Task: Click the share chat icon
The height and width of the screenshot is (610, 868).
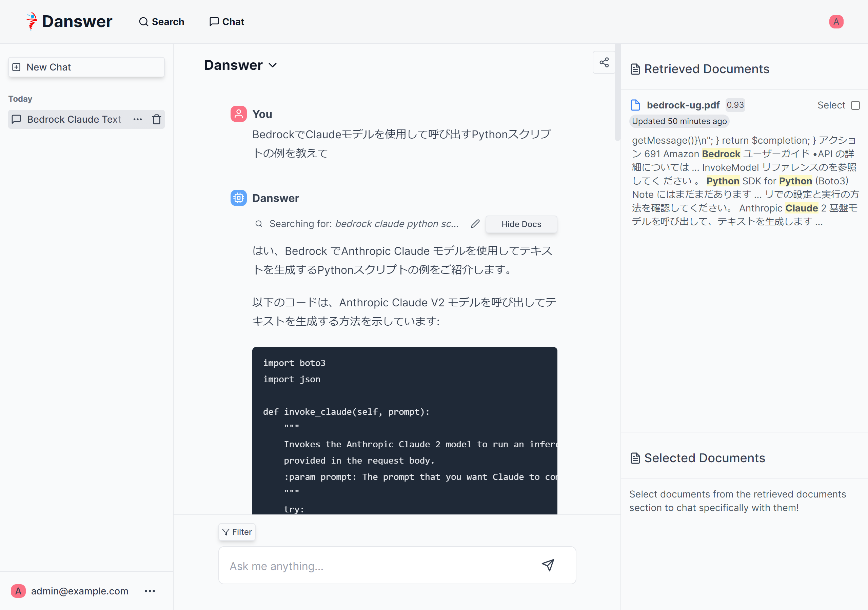Action: click(x=604, y=62)
